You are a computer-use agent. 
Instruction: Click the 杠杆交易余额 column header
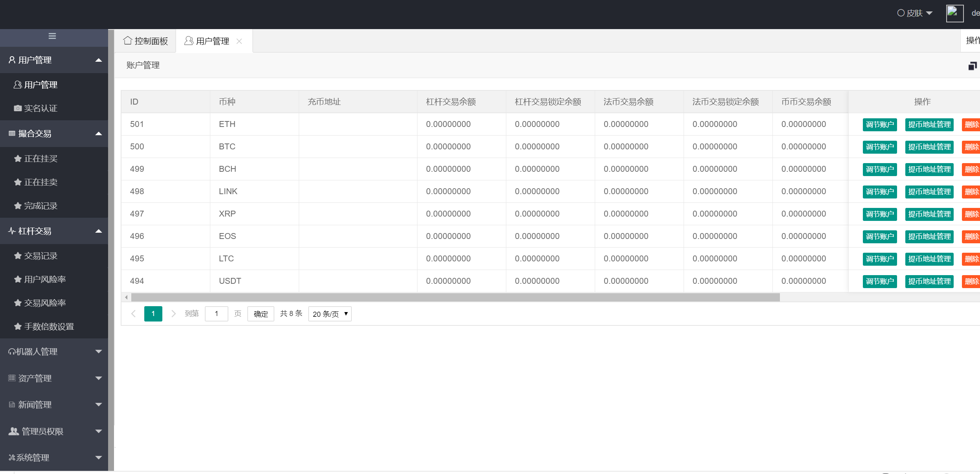(x=462, y=102)
